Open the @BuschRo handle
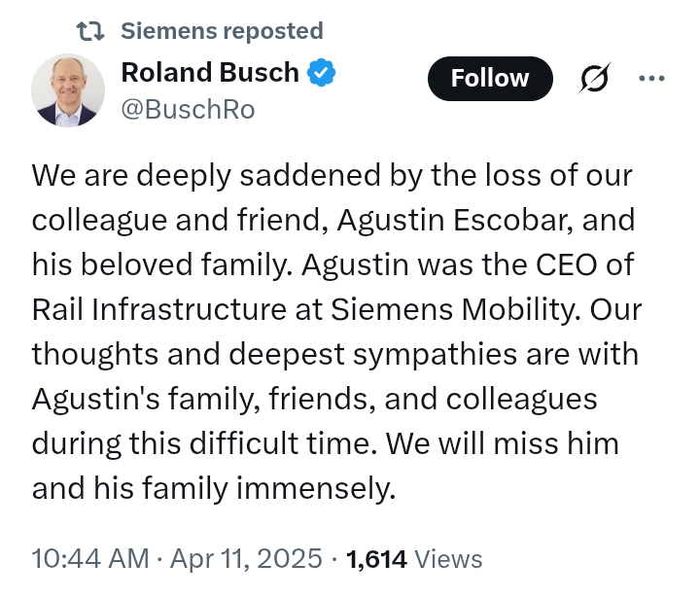The width and height of the screenshot is (700, 598). click(x=188, y=110)
